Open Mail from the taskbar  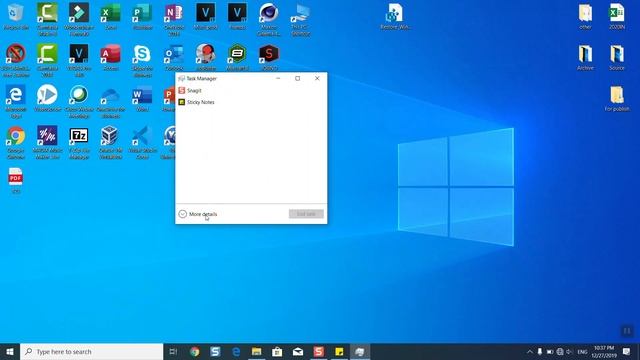298,351
